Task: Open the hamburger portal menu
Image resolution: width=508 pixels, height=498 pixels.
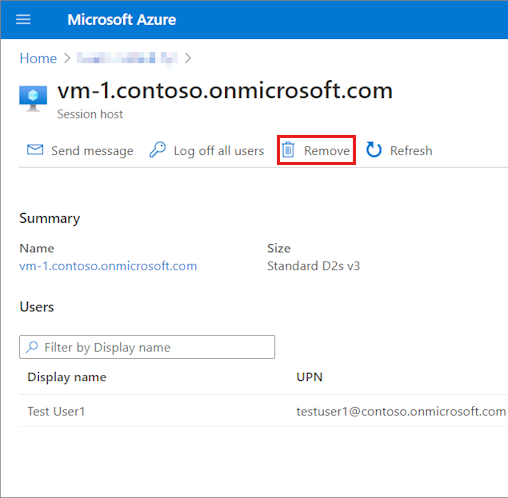Action: tap(23, 20)
